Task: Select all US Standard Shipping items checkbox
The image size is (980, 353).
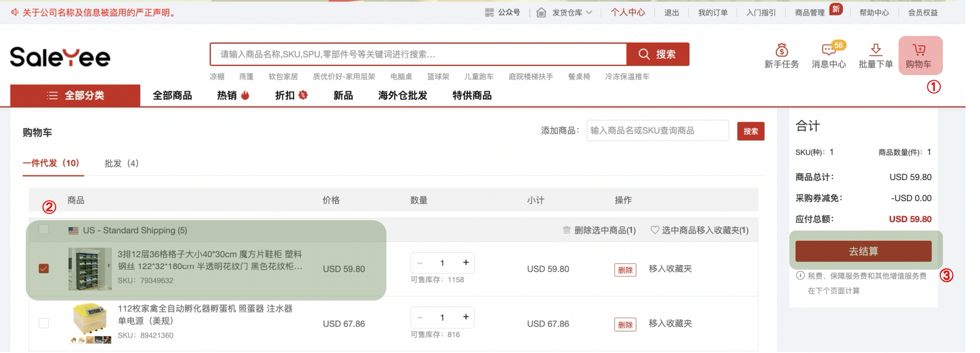Action: coord(44,230)
